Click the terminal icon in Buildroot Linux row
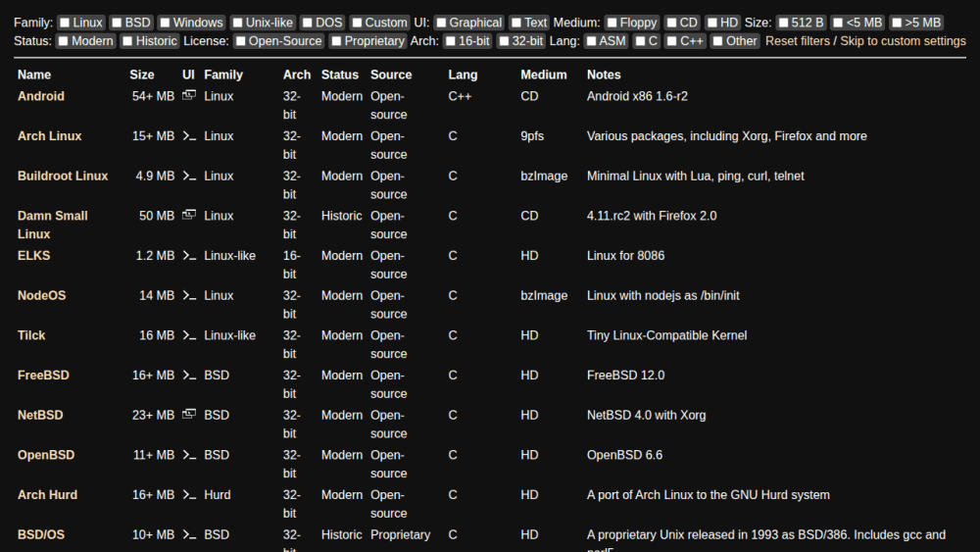The width and height of the screenshot is (980, 552). 189,176
